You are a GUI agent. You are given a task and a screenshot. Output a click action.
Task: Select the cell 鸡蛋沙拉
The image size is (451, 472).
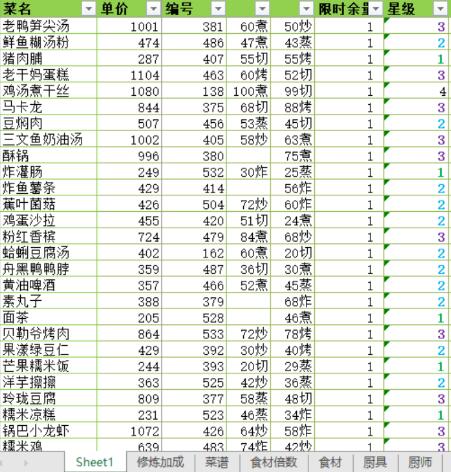click(x=48, y=221)
